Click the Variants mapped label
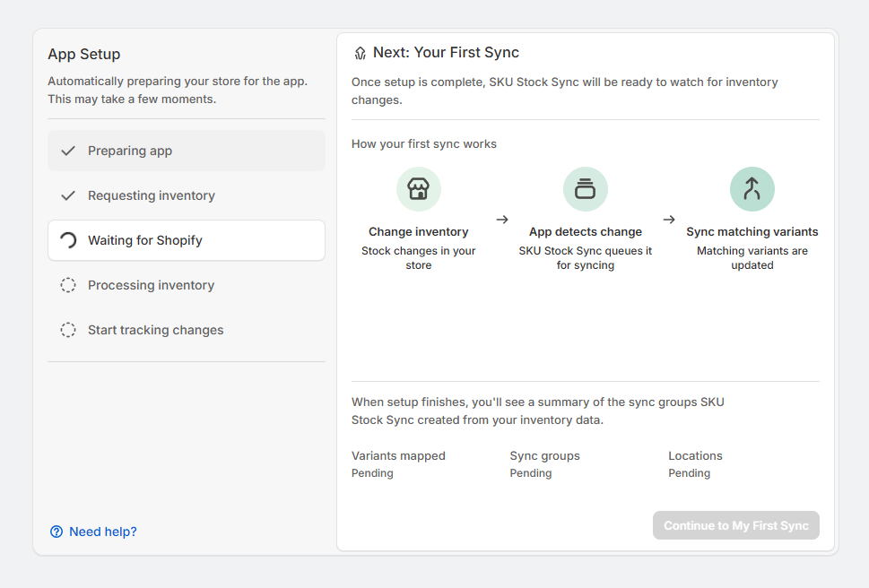 [398, 455]
